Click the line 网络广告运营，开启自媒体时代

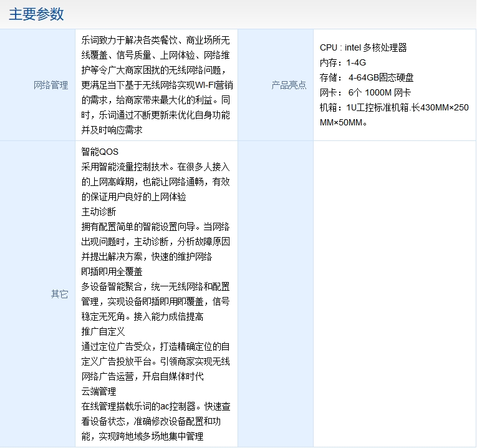pyautogui.click(x=142, y=376)
